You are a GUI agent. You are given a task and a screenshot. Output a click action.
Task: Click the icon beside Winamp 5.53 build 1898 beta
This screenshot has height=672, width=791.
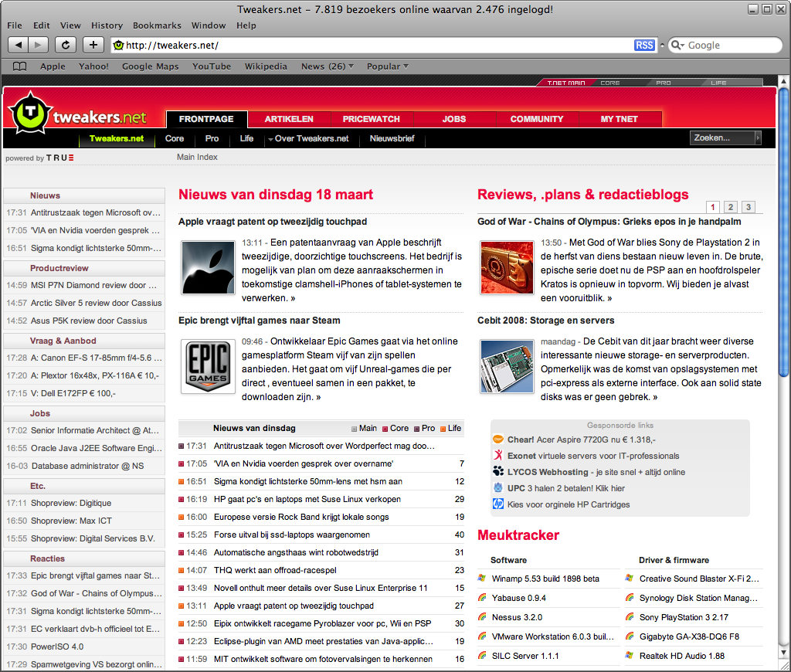(x=482, y=579)
